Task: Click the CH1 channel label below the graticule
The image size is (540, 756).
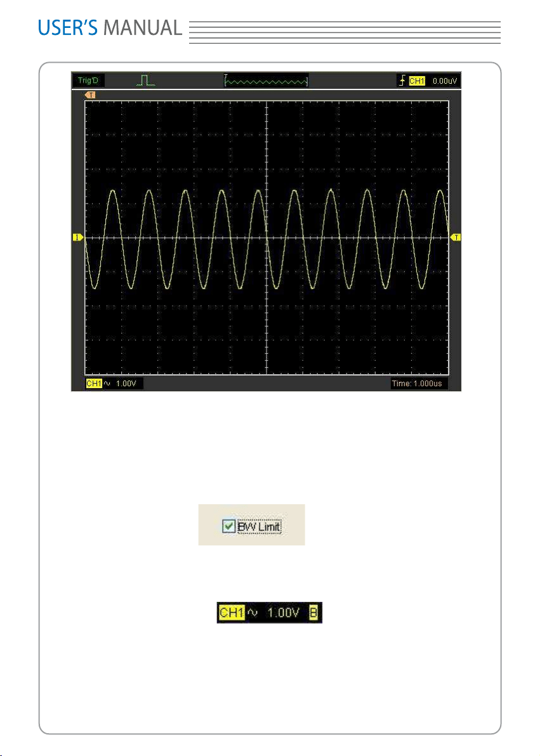Action: 94,384
